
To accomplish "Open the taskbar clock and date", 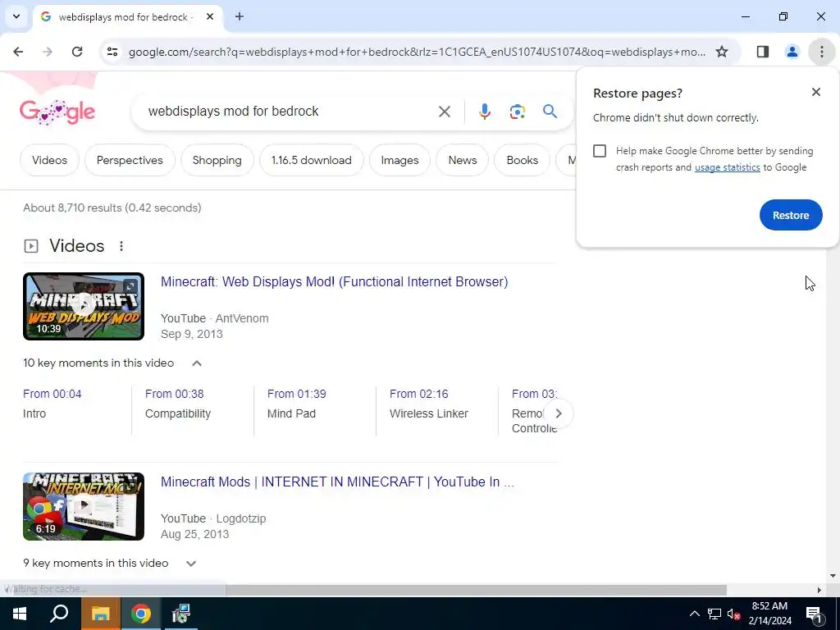I will [x=769, y=614].
